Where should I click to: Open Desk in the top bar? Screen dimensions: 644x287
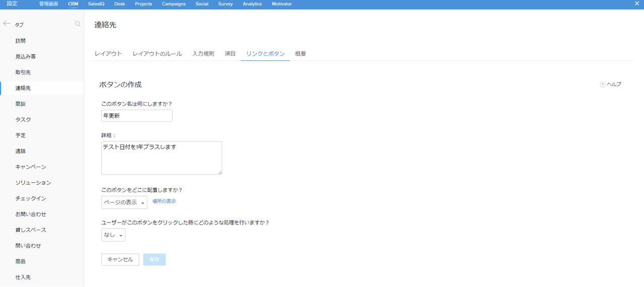click(x=120, y=4)
